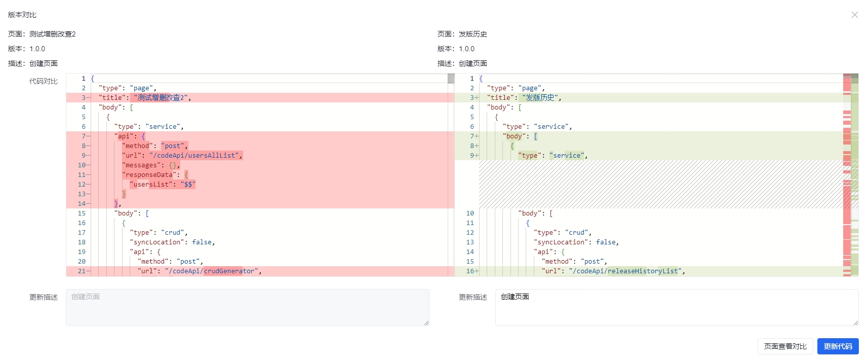Click left line number 21
The height and width of the screenshot is (361, 868).
82,271
